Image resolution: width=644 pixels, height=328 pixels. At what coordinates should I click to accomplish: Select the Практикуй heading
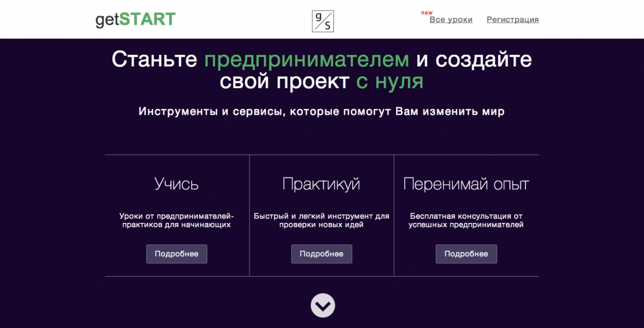click(x=321, y=184)
